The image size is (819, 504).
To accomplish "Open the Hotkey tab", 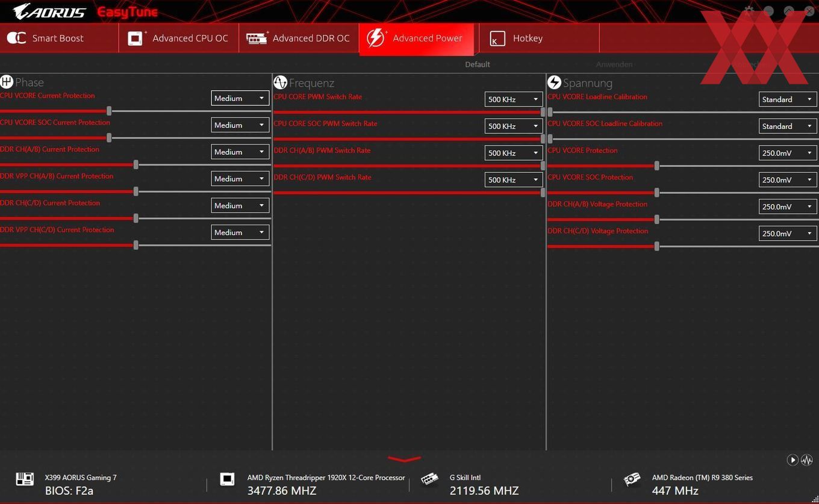I will tap(539, 39).
